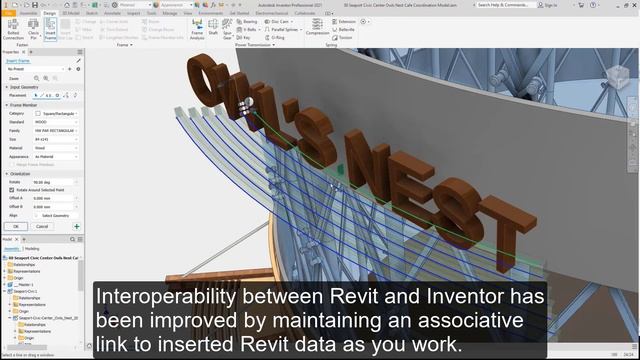
Task: Toggle Merge Frame Members checkbox
Action: [x=11, y=164]
